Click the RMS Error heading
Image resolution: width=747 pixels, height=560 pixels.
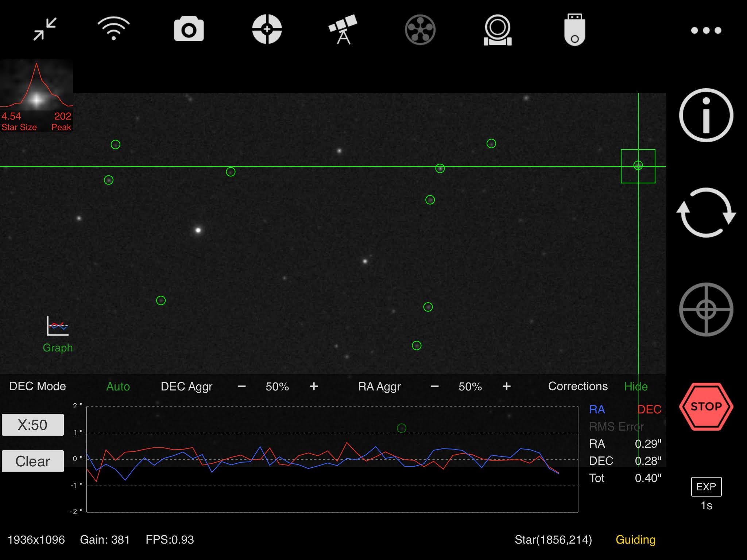pos(616,427)
